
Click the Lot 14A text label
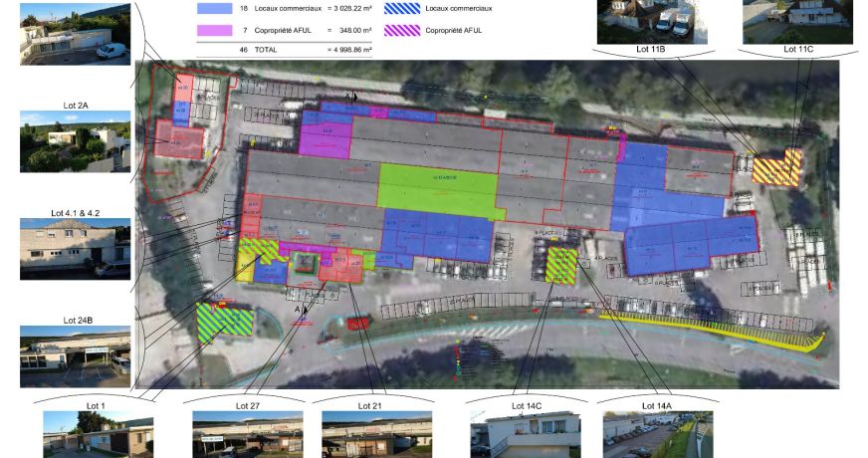coord(657,406)
